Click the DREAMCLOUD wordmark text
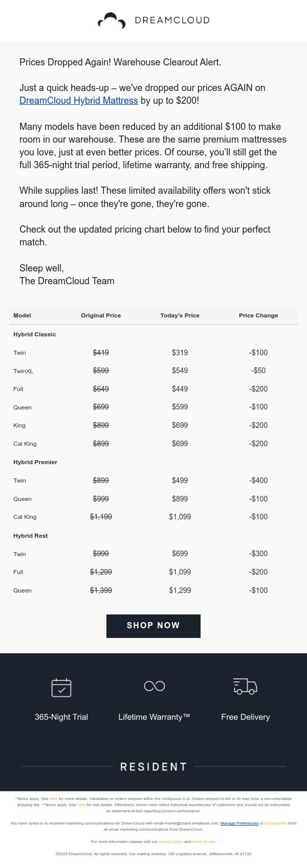 172,20
